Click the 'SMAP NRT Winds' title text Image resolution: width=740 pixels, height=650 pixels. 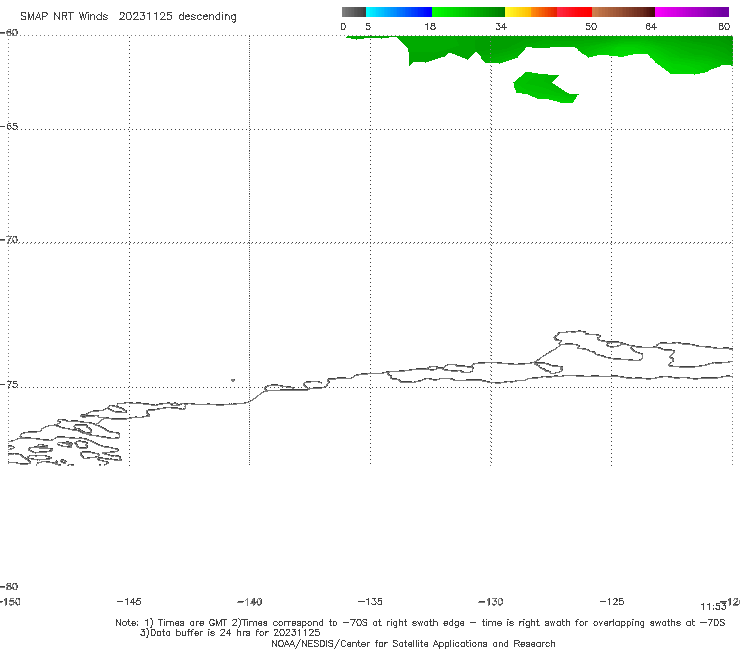64,17
